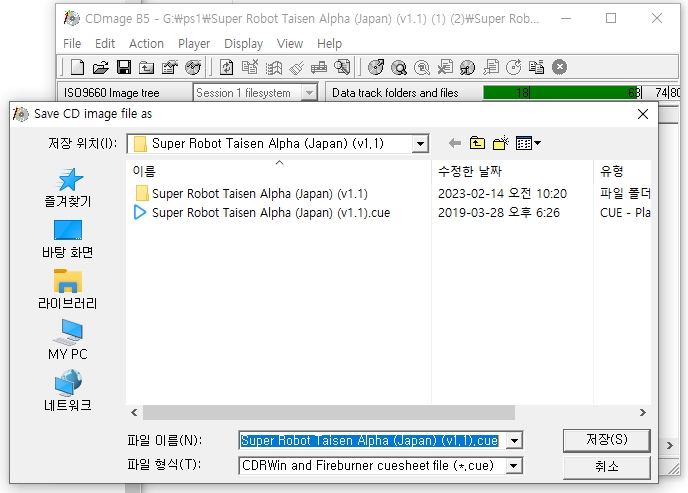Click the greyed target magnifier toolbar icon
688x493 pixels.
click(x=422, y=68)
